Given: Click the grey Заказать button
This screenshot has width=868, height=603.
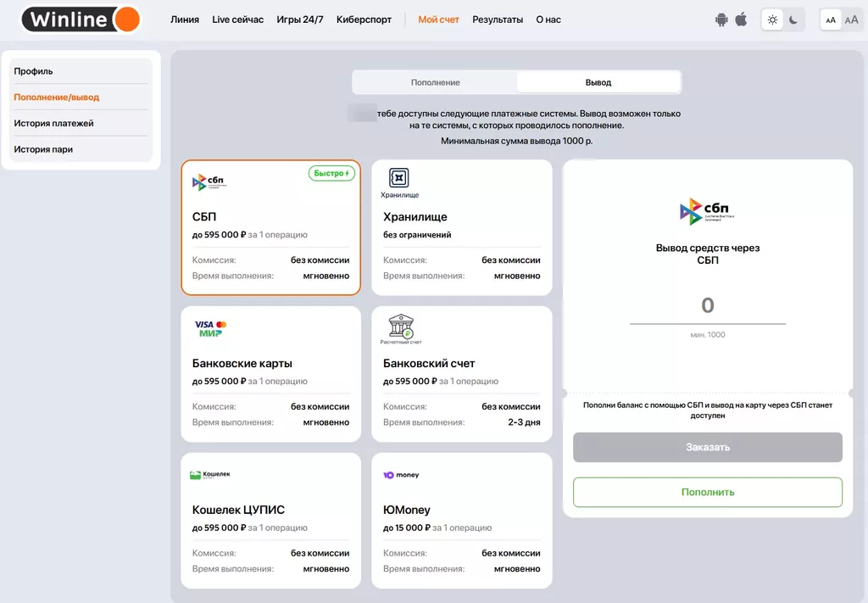Looking at the screenshot, I should pos(708,448).
